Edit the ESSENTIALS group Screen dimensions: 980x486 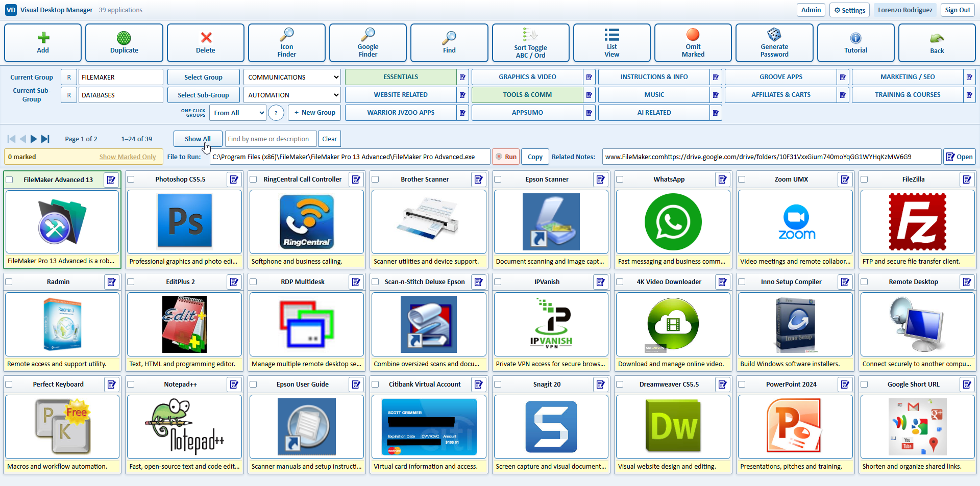click(462, 77)
